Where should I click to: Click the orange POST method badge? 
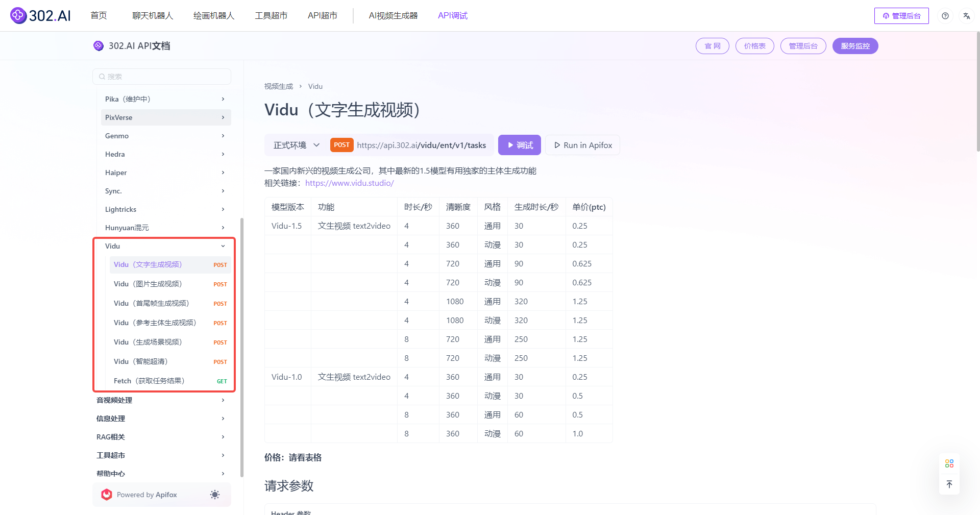coord(342,145)
